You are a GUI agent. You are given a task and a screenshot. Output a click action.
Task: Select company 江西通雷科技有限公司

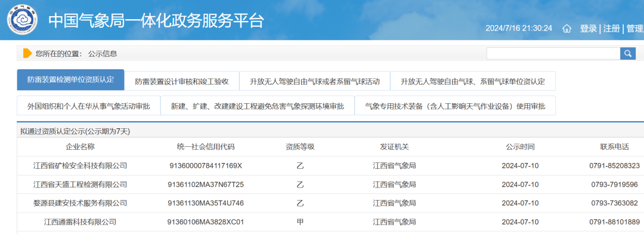pyautogui.click(x=80, y=222)
